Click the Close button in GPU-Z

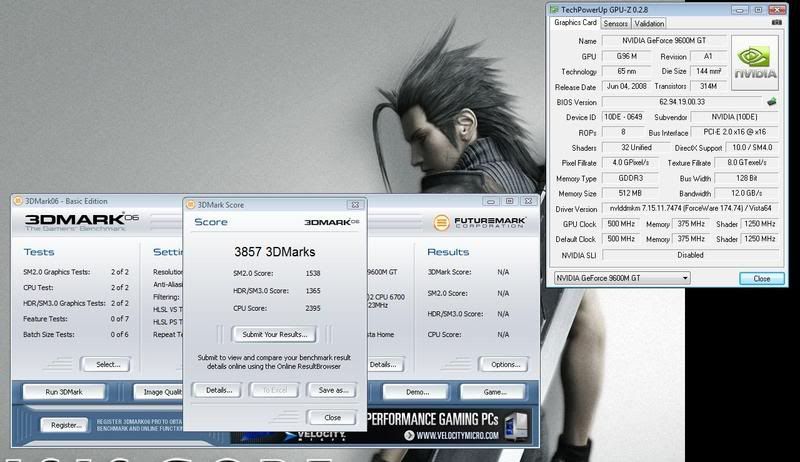tap(762, 278)
